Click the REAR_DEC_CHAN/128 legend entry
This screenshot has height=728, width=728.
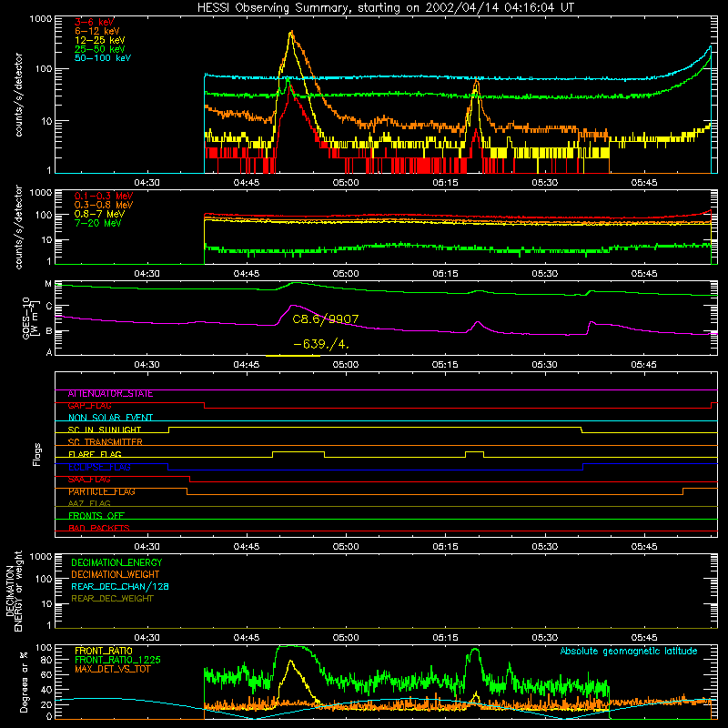click(120, 586)
